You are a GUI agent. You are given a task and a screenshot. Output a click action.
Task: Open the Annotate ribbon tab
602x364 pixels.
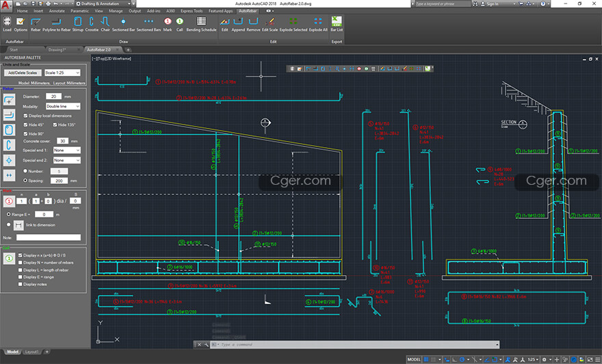(57, 11)
